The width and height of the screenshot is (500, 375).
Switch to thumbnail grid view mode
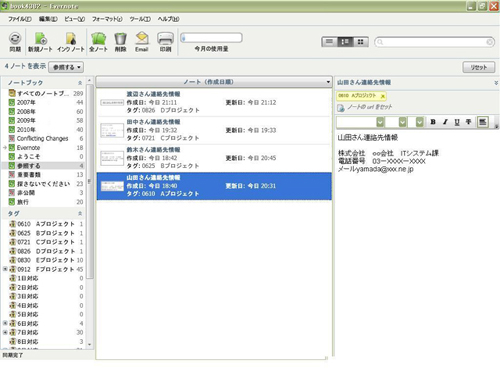point(361,42)
